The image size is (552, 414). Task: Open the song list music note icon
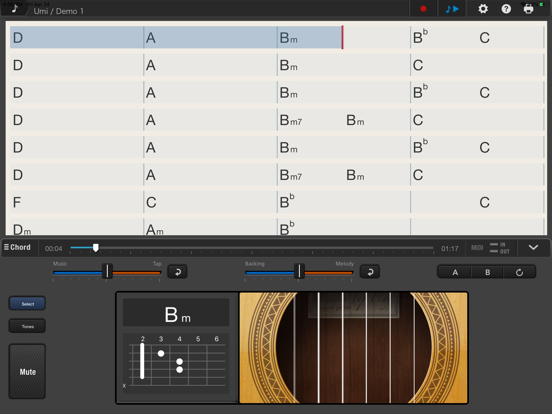coord(14,8)
